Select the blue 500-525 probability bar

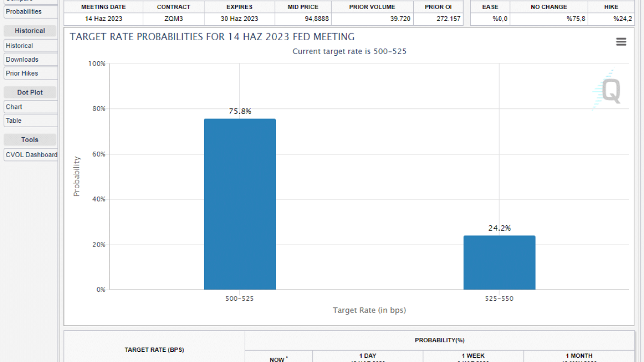[x=239, y=204]
